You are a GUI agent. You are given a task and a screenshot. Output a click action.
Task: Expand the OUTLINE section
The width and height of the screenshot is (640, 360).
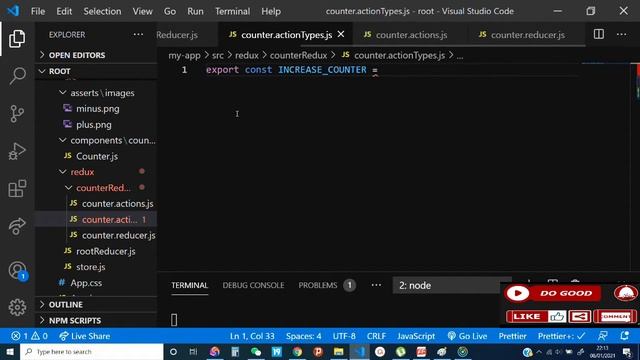pos(96,304)
